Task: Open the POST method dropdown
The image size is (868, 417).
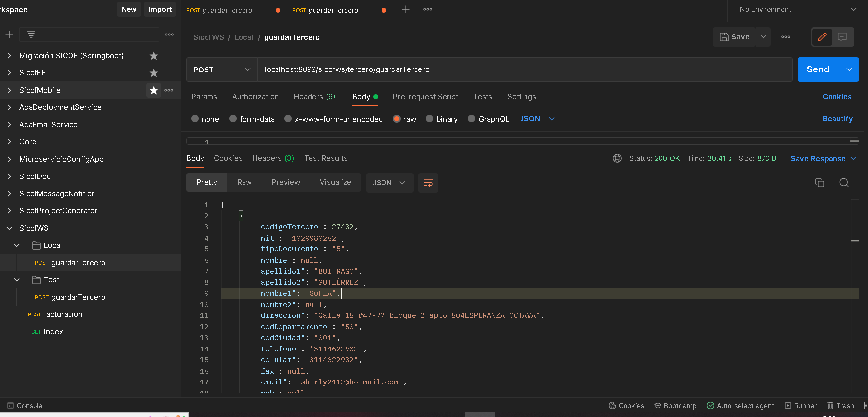Action: pos(222,69)
